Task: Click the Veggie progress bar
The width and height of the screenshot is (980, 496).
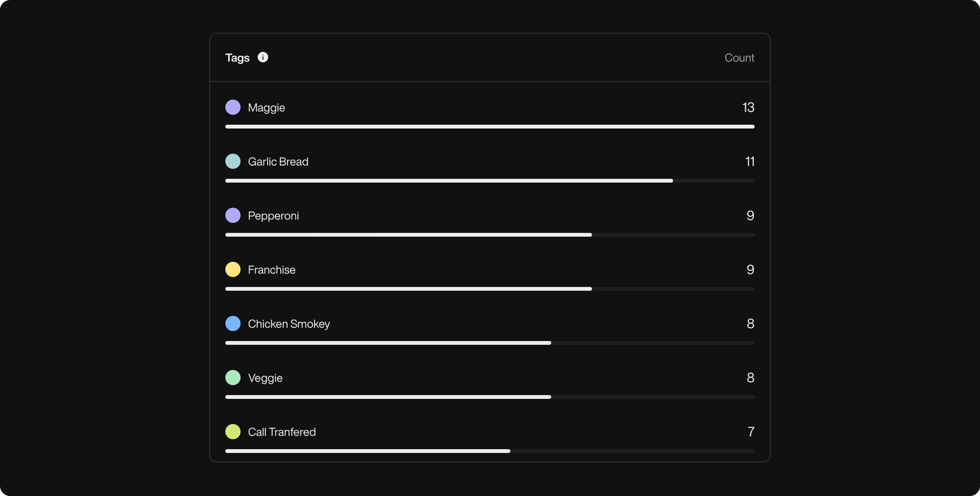Action: [x=490, y=397]
